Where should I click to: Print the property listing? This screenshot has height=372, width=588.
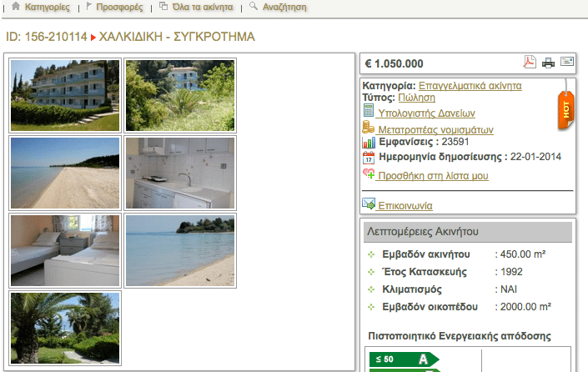[x=548, y=63]
